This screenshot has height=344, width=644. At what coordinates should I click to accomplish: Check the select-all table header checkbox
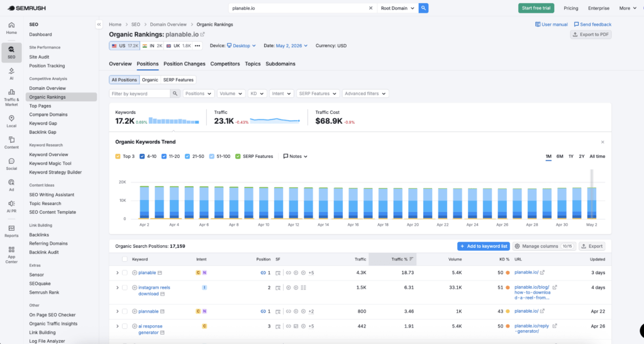125,260
